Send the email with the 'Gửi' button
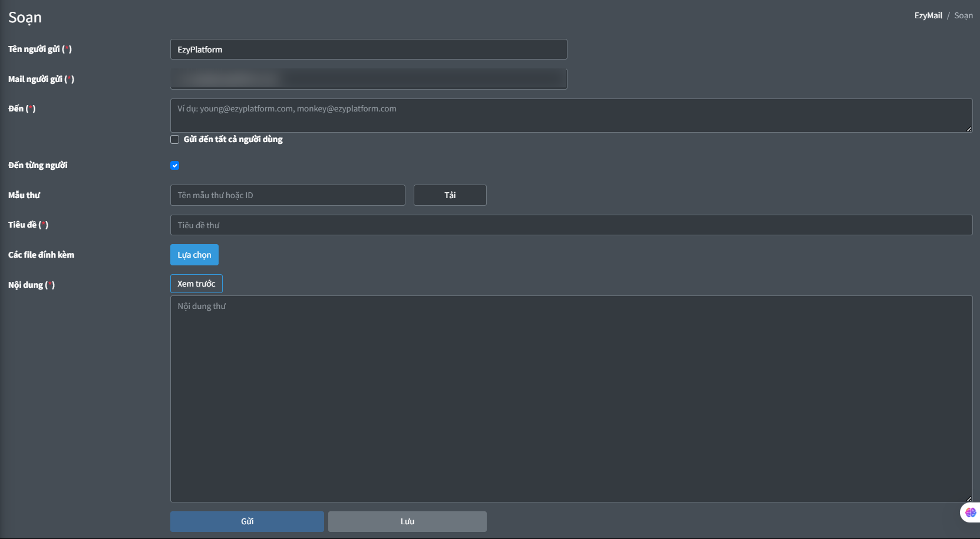The width and height of the screenshot is (980, 539). 246,521
